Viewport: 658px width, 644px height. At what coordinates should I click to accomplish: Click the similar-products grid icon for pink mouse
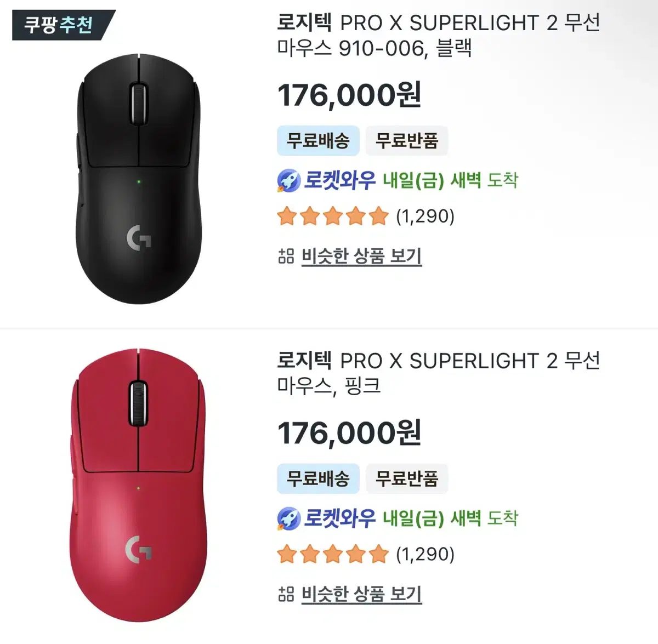(x=286, y=594)
